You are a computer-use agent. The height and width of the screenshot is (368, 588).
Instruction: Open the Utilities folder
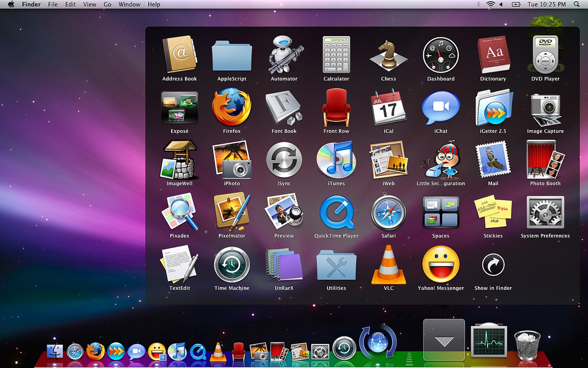(336, 265)
